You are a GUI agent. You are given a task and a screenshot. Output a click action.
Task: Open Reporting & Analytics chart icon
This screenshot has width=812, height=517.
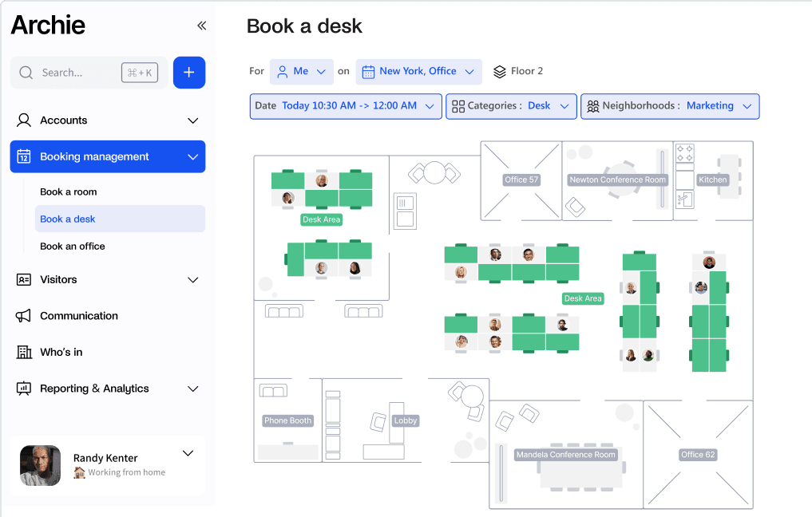pyautogui.click(x=25, y=389)
